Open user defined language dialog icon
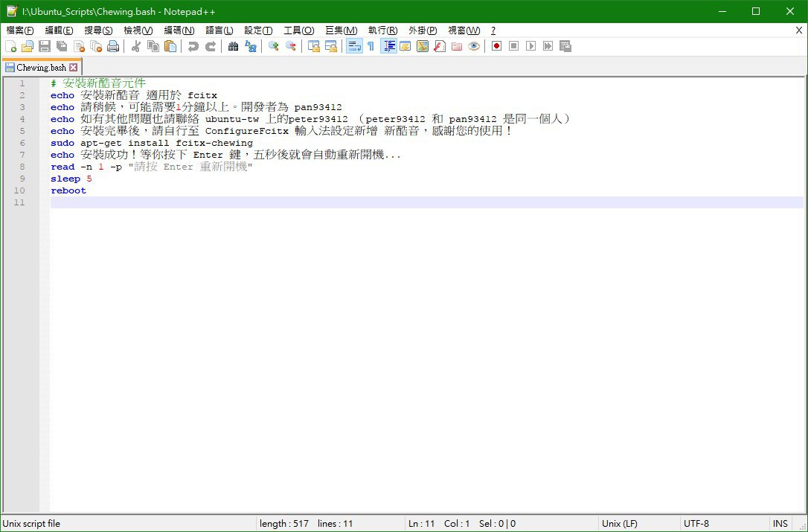The image size is (808, 532). [x=405, y=46]
